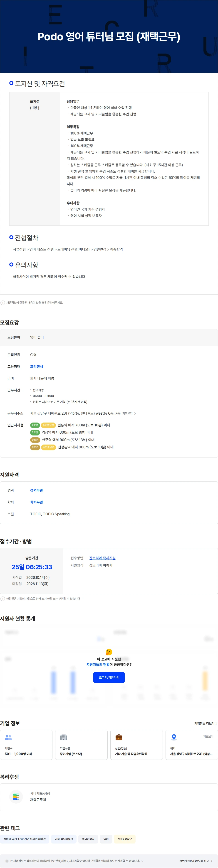Click the blue bullet beside 유의사항
Viewport: 218px width, 868px height.
(x=11, y=264)
